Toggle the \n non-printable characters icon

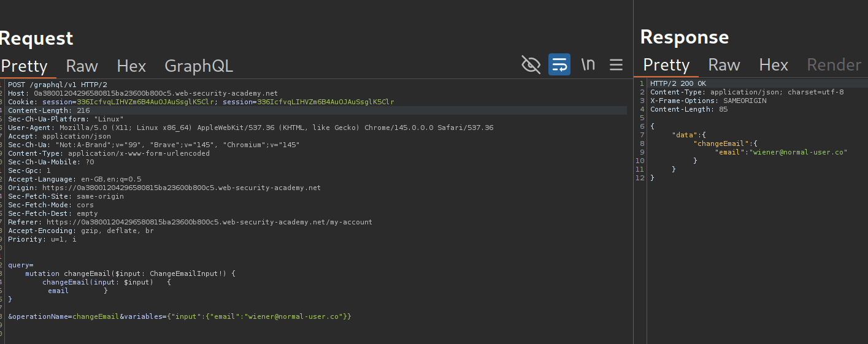click(x=588, y=64)
